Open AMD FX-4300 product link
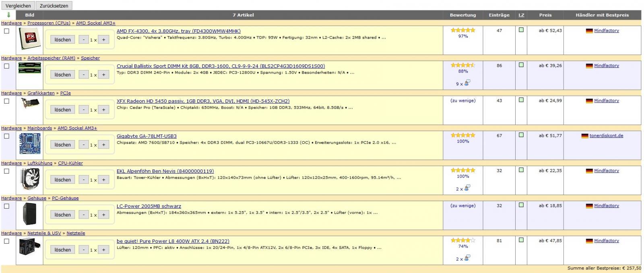 coord(179,31)
